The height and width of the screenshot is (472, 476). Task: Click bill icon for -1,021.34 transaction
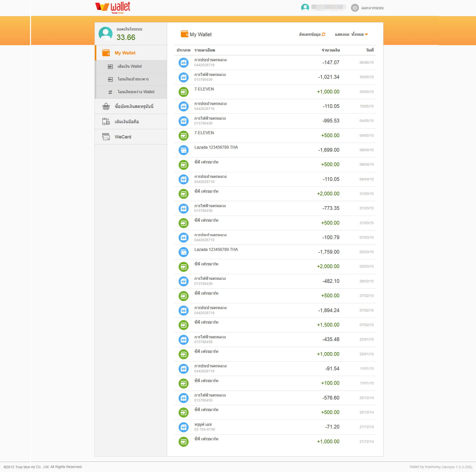[x=184, y=77]
